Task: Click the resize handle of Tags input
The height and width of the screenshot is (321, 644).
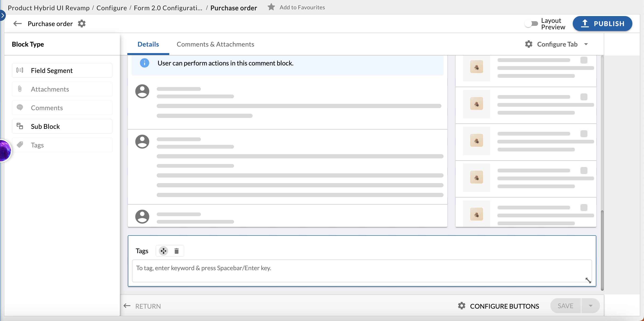Action: [x=588, y=280]
